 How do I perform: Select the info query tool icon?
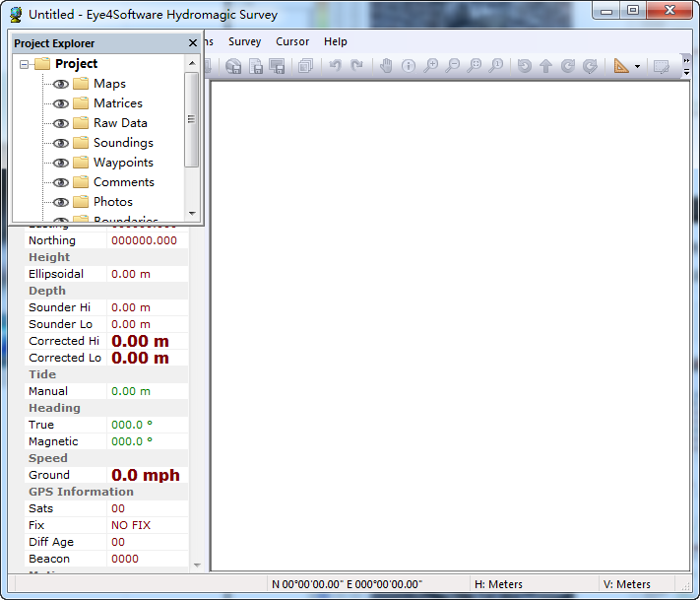click(408, 66)
